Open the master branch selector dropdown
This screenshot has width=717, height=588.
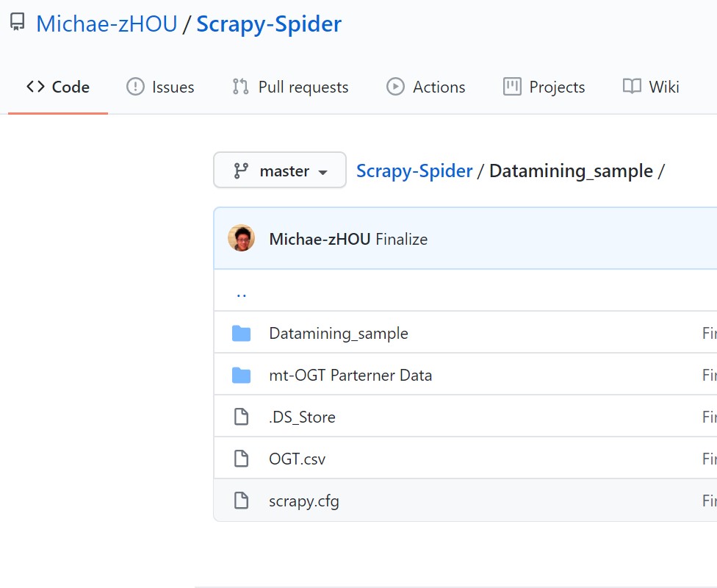pyautogui.click(x=280, y=171)
